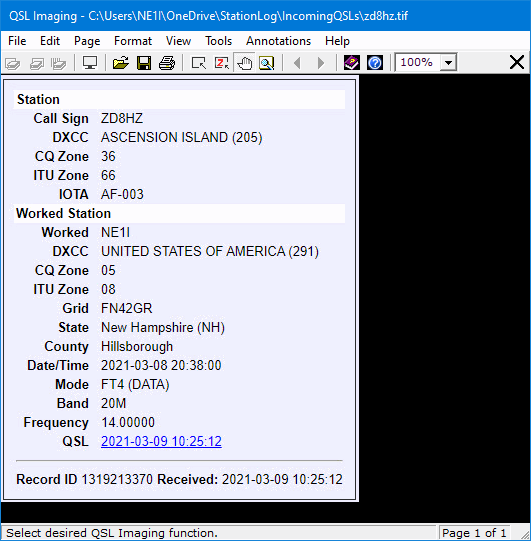Open the QSL date link 2021-03-09 10:25:12
The width and height of the screenshot is (531, 541).
(x=161, y=441)
